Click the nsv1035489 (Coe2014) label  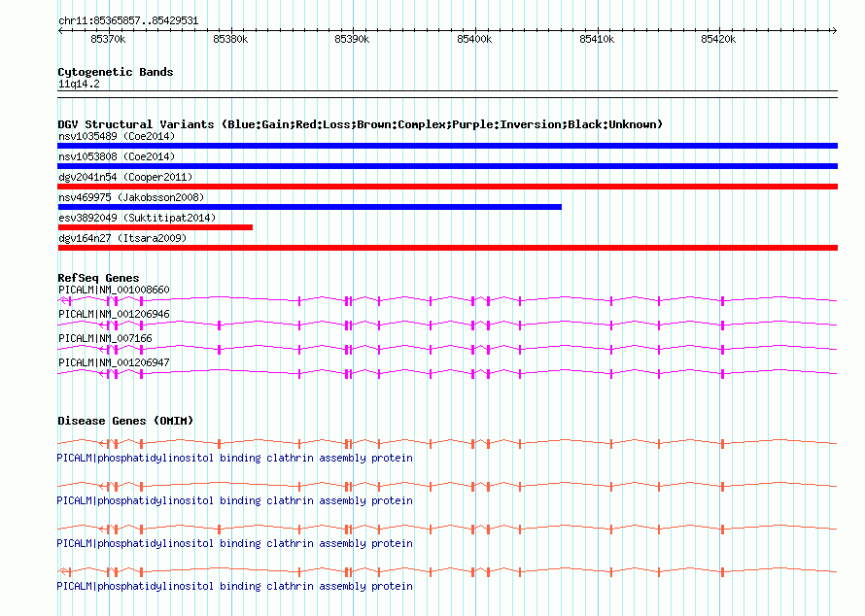(x=117, y=136)
